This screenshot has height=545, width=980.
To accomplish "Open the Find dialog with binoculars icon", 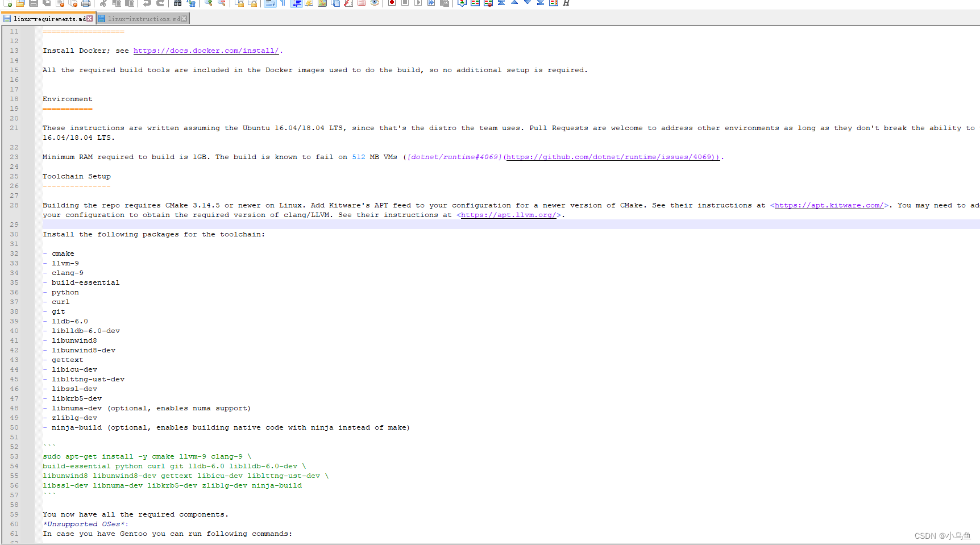I will [177, 3].
